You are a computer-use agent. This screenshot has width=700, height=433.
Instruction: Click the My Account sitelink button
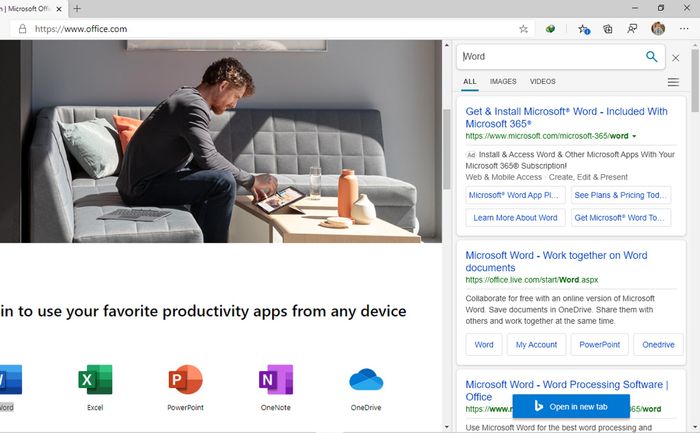pos(536,345)
